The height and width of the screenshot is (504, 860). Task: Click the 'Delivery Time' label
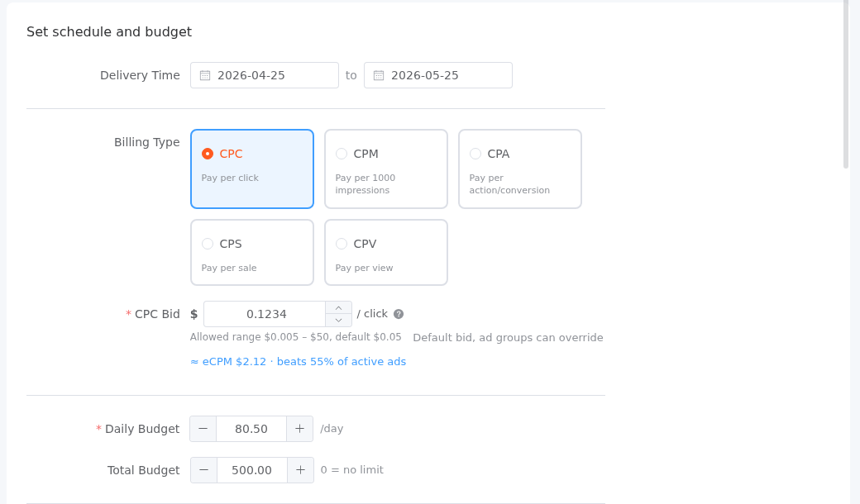point(140,76)
